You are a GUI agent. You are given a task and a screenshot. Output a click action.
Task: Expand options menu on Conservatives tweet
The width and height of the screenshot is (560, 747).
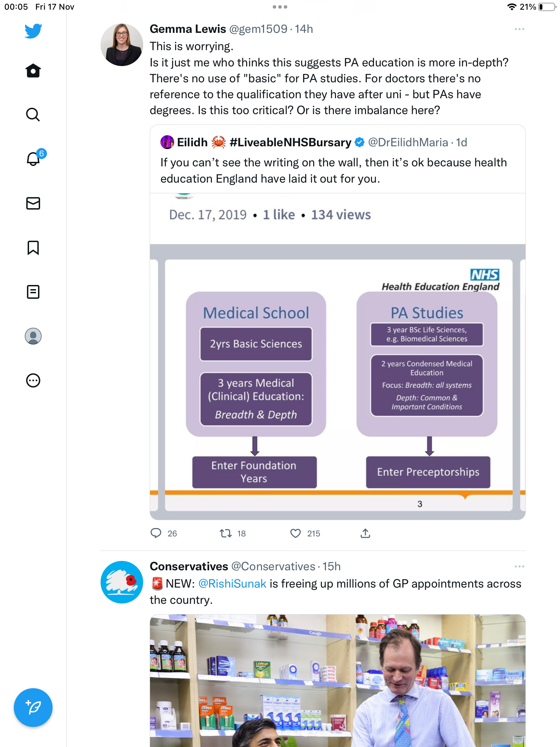pyautogui.click(x=519, y=566)
